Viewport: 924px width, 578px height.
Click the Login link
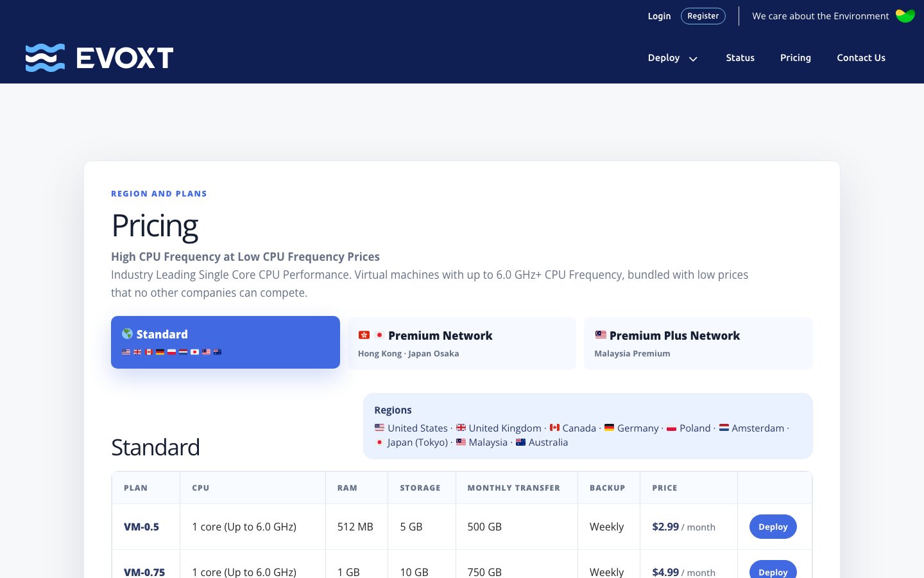pos(659,16)
